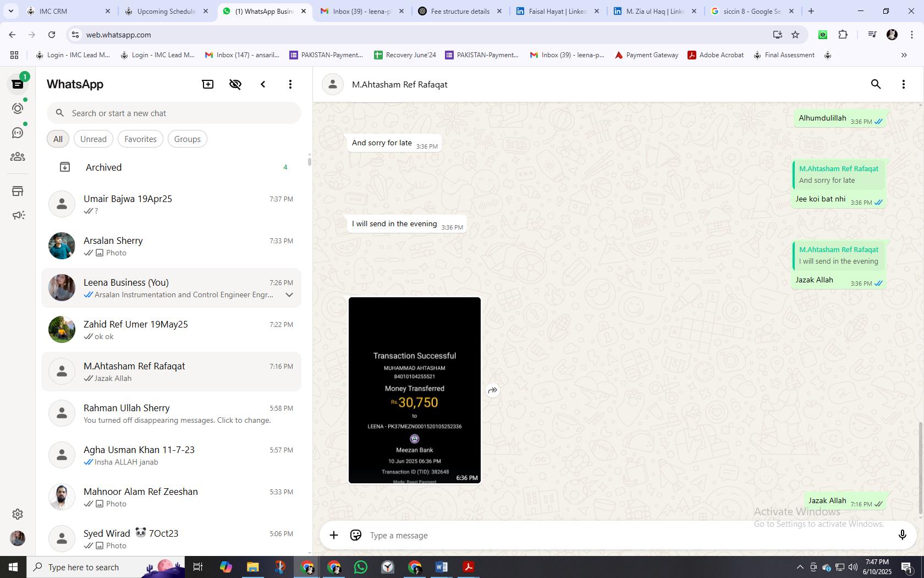Open WhatsApp app in Windows taskbar
The image size is (924, 578).
tap(361, 567)
